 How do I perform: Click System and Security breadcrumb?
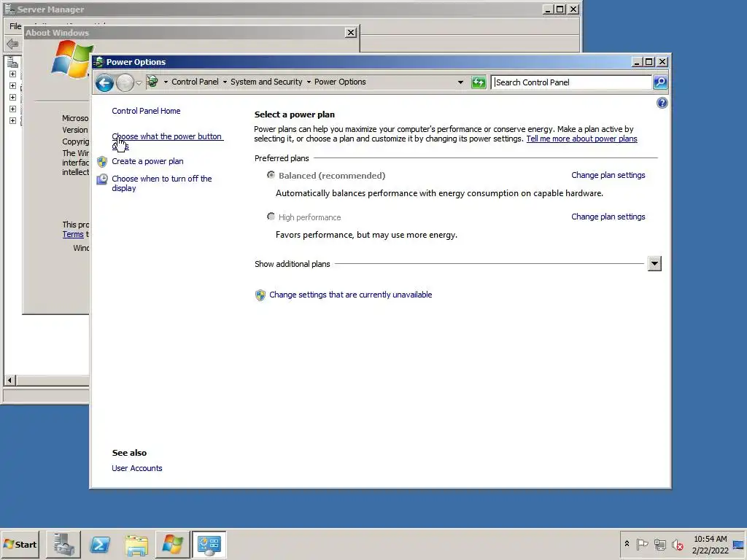pyautogui.click(x=266, y=82)
